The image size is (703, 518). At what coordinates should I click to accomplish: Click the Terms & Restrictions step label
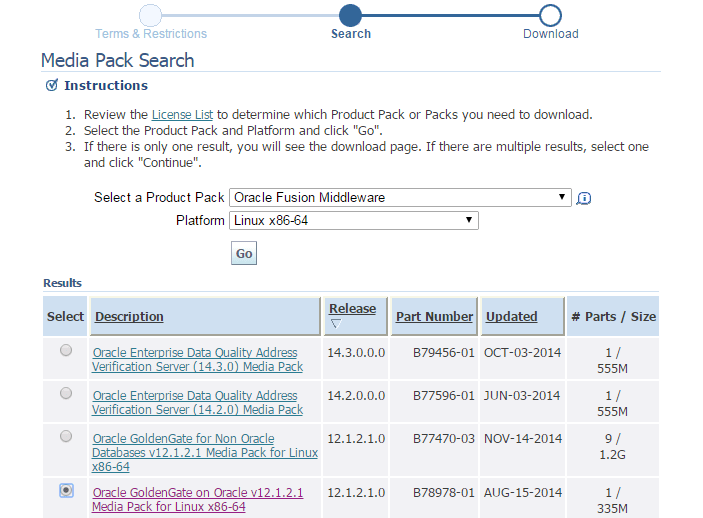(151, 34)
